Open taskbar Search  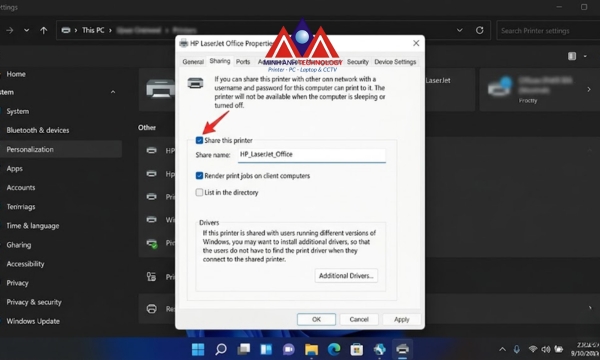coord(221,349)
